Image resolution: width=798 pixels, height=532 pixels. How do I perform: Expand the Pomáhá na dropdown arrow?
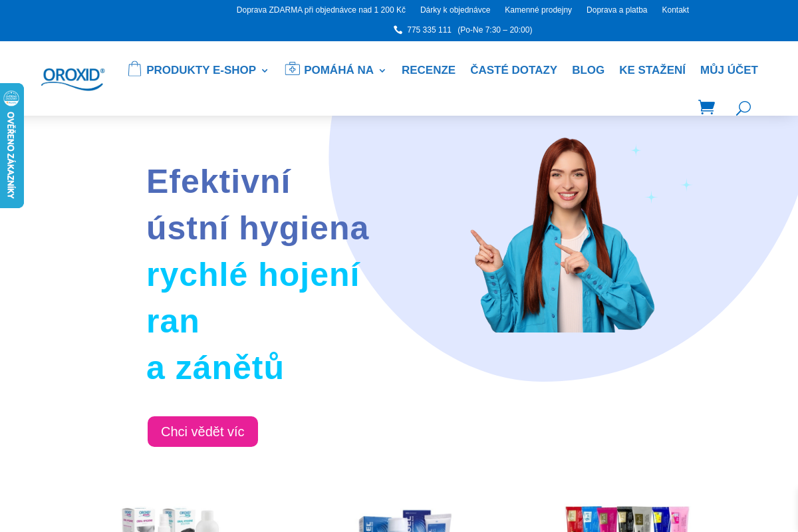(382, 70)
